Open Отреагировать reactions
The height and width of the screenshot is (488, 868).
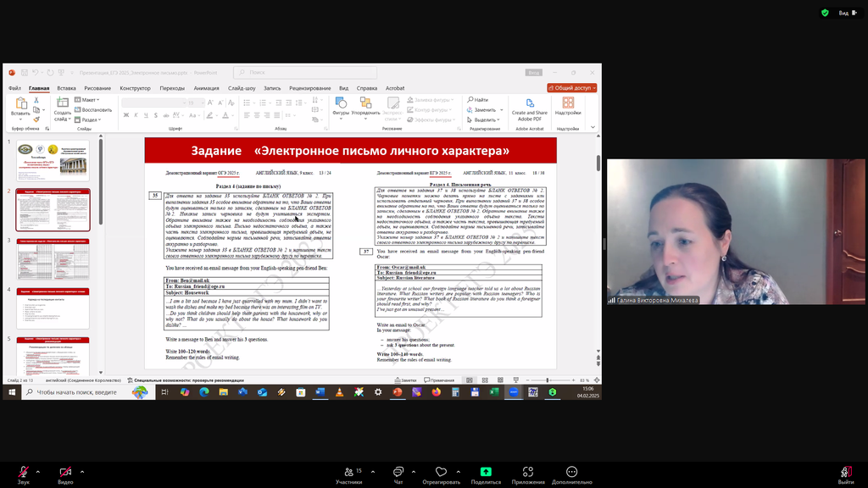click(x=441, y=474)
